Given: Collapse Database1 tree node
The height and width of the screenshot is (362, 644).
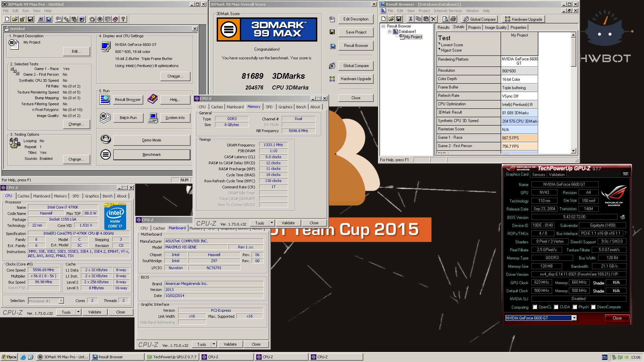Looking at the screenshot, I should 390,32.
